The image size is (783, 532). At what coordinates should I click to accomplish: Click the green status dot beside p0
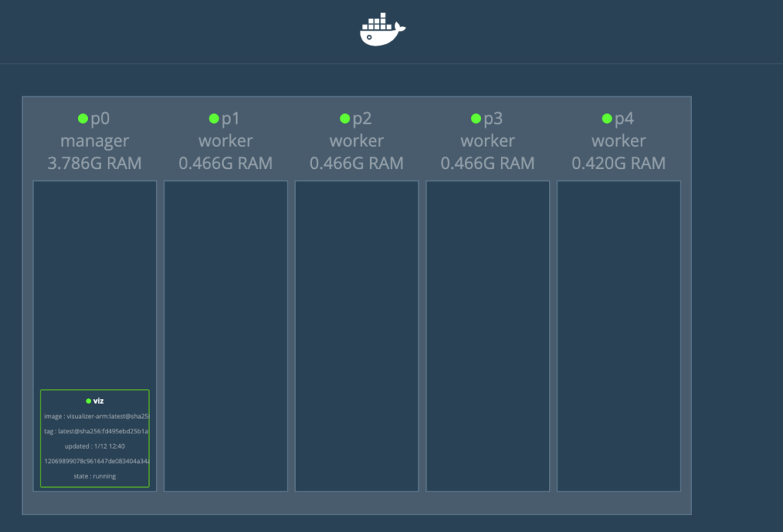pos(83,118)
